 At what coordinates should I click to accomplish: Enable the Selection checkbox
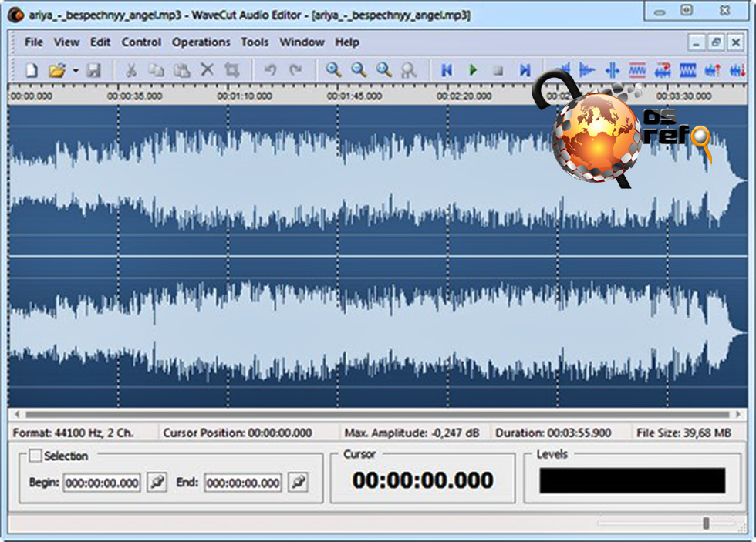point(35,456)
